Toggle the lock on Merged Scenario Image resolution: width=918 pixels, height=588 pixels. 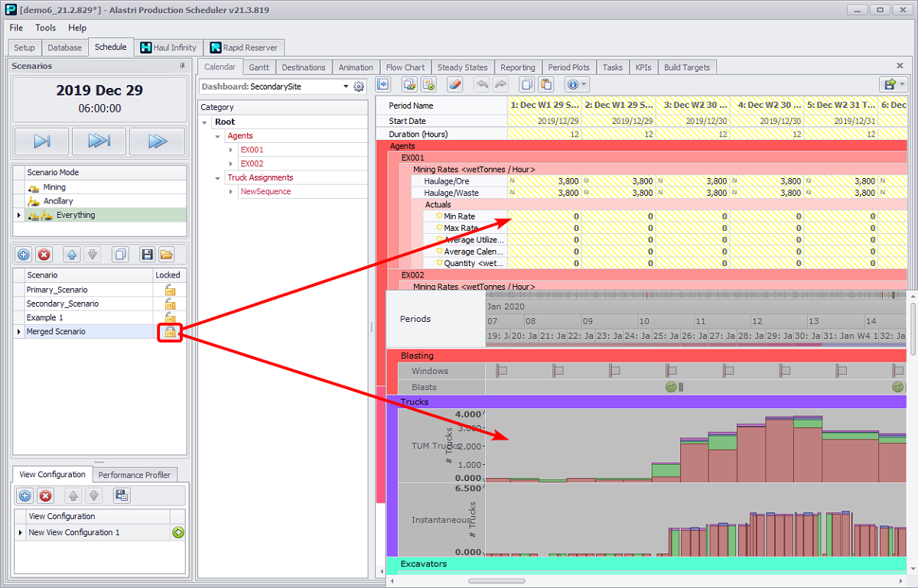coord(170,332)
